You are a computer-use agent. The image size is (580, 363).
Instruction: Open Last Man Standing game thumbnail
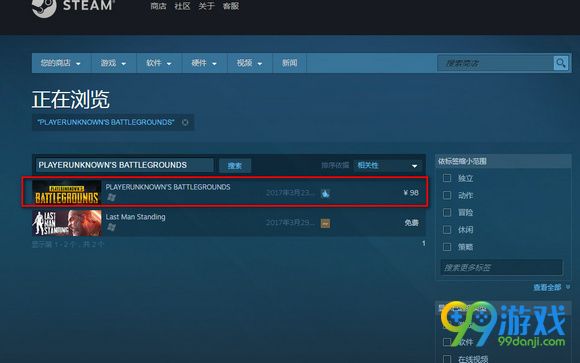[x=67, y=223]
